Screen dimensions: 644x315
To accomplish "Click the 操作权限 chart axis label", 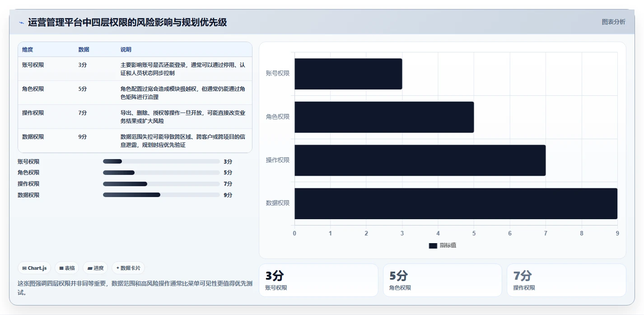I will (x=278, y=160).
